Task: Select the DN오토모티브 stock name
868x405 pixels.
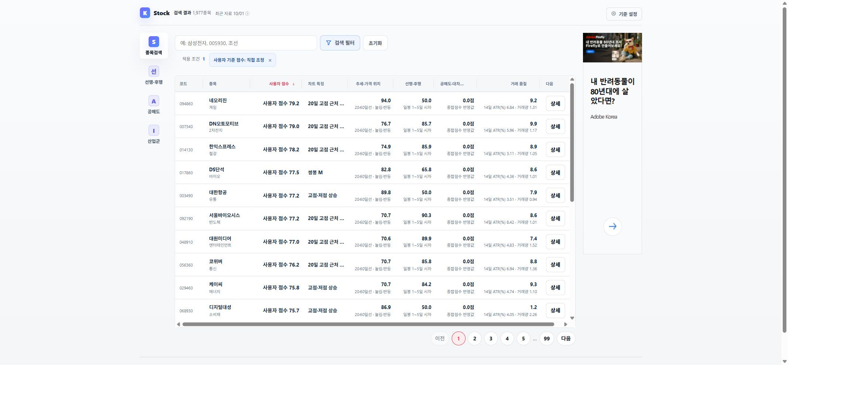Action: tap(224, 124)
